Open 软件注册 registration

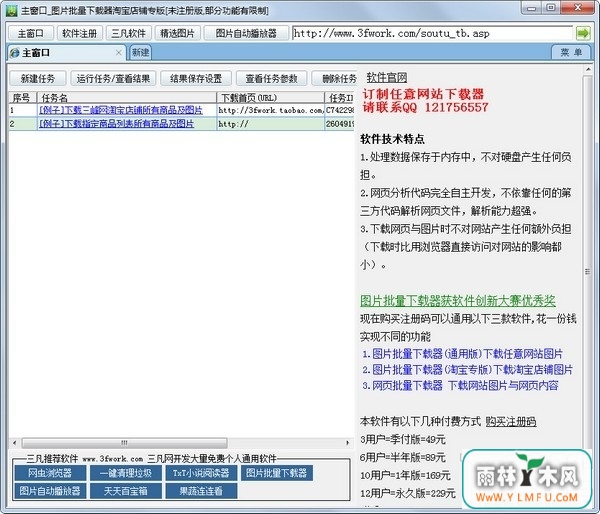(x=79, y=33)
